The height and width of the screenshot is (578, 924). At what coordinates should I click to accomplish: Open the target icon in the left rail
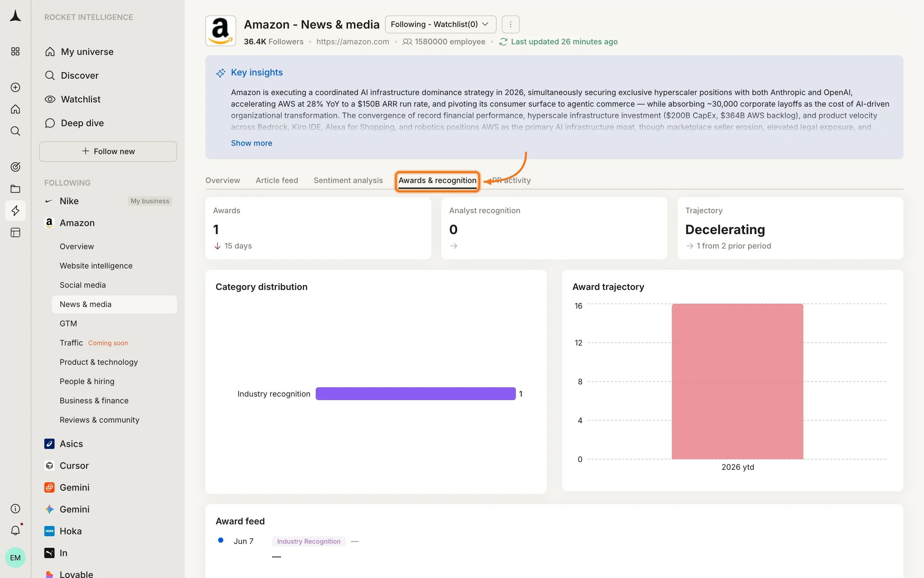(x=15, y=167)
